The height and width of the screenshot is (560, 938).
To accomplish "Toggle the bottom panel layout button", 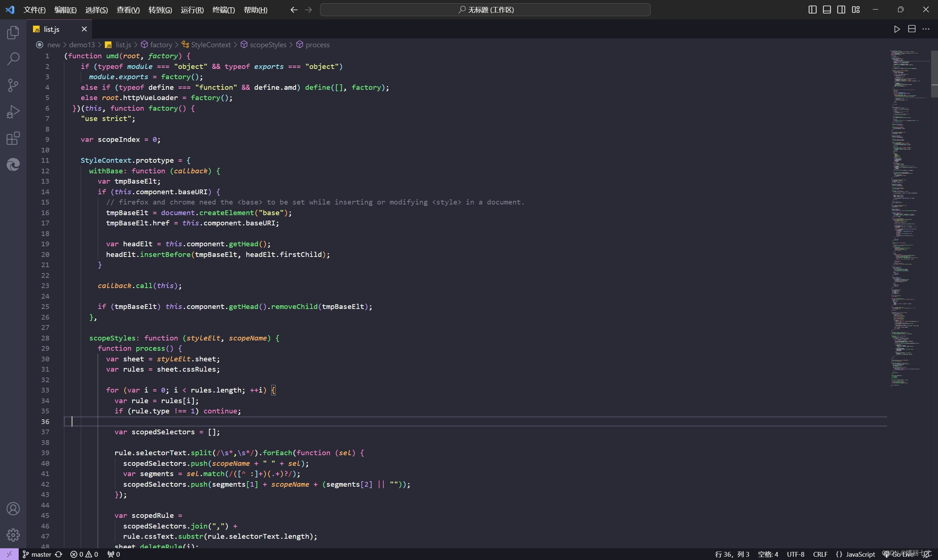I will click(827, 10).
